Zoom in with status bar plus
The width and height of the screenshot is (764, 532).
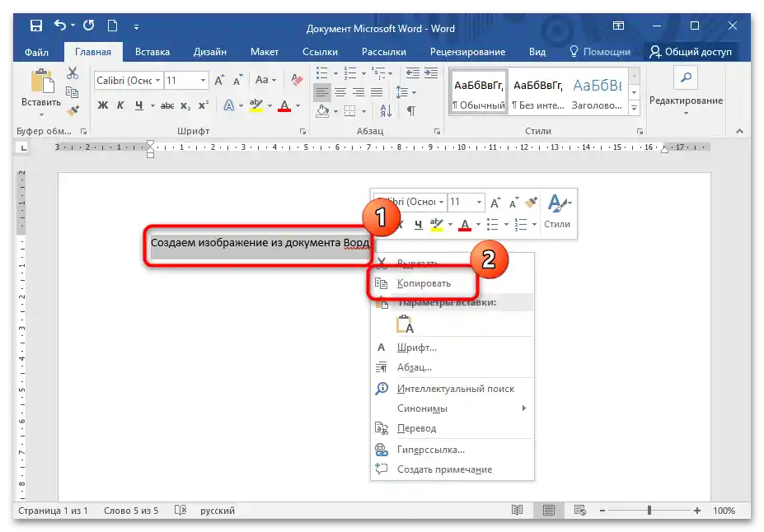697,510
